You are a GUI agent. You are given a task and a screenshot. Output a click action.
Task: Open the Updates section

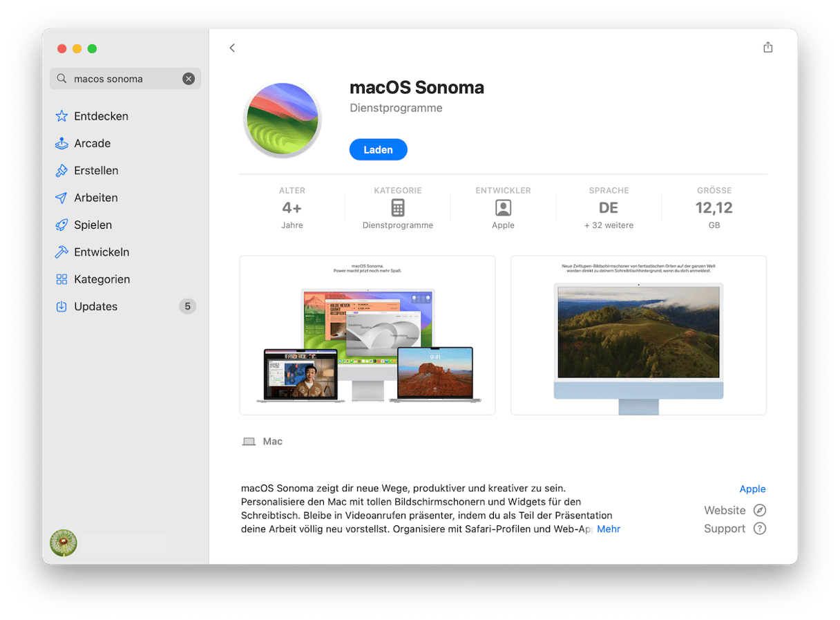coord(96,306)
